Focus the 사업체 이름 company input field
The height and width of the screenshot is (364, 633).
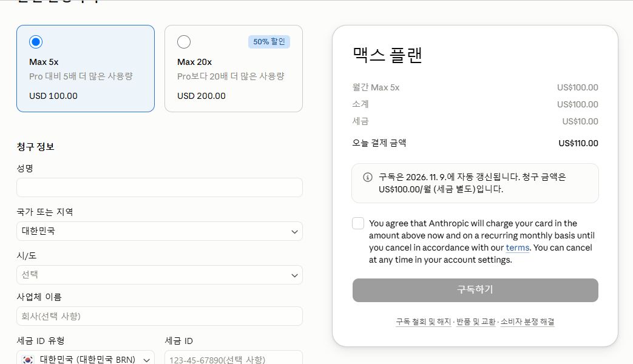pos(160,316)
